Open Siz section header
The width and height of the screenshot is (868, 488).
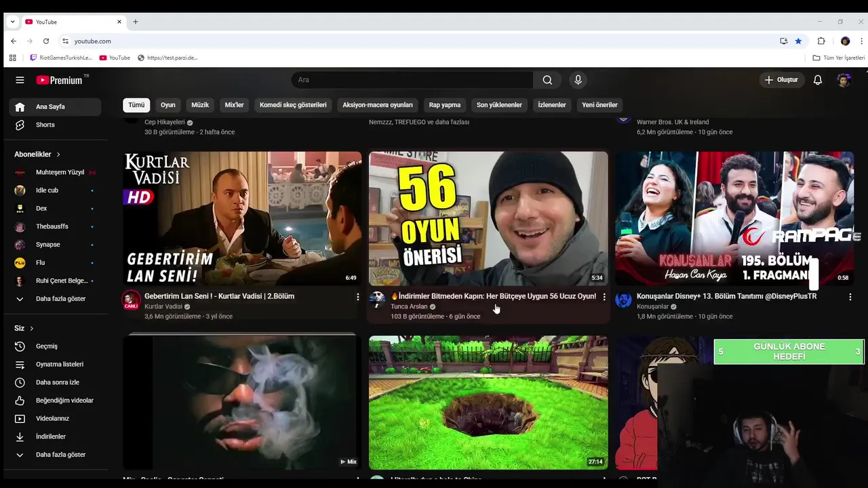tap(24, 328)
